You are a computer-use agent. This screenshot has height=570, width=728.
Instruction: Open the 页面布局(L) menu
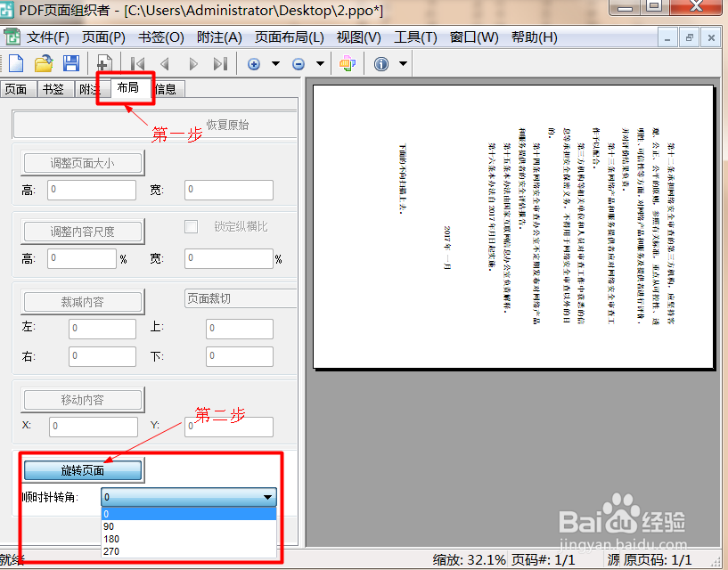290,37
